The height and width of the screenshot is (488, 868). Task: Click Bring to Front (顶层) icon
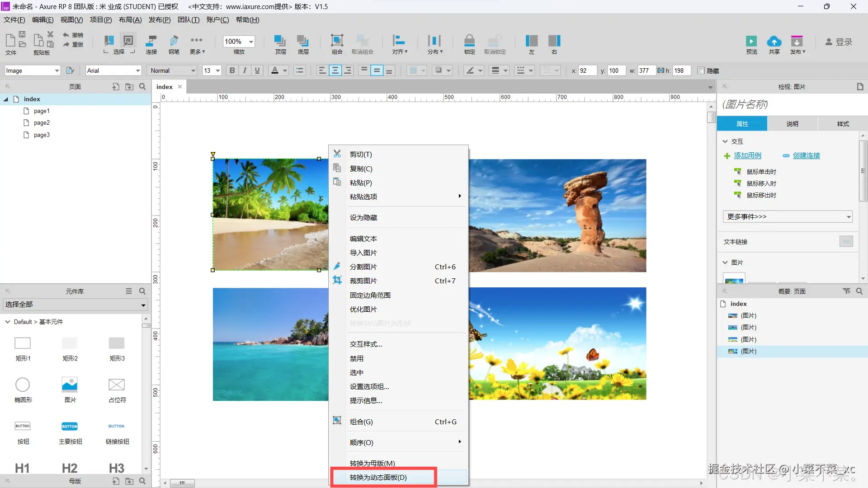tap(280, 41)
